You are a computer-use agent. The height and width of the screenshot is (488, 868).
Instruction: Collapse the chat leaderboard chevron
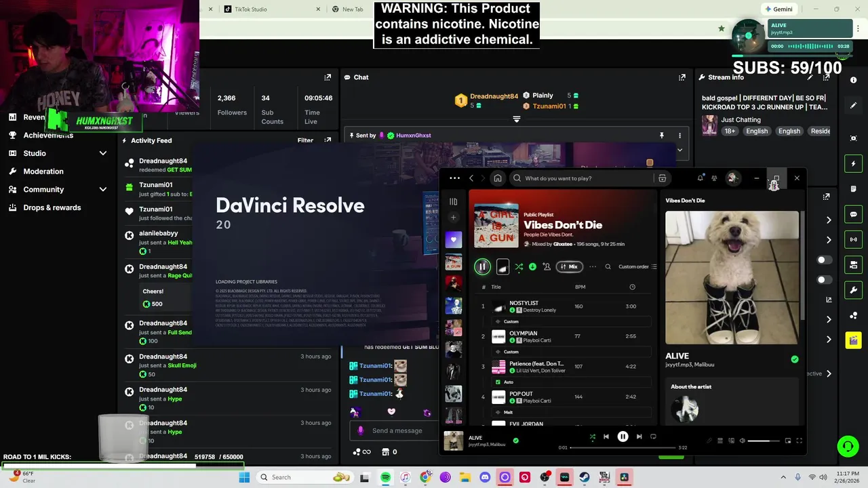516,119
